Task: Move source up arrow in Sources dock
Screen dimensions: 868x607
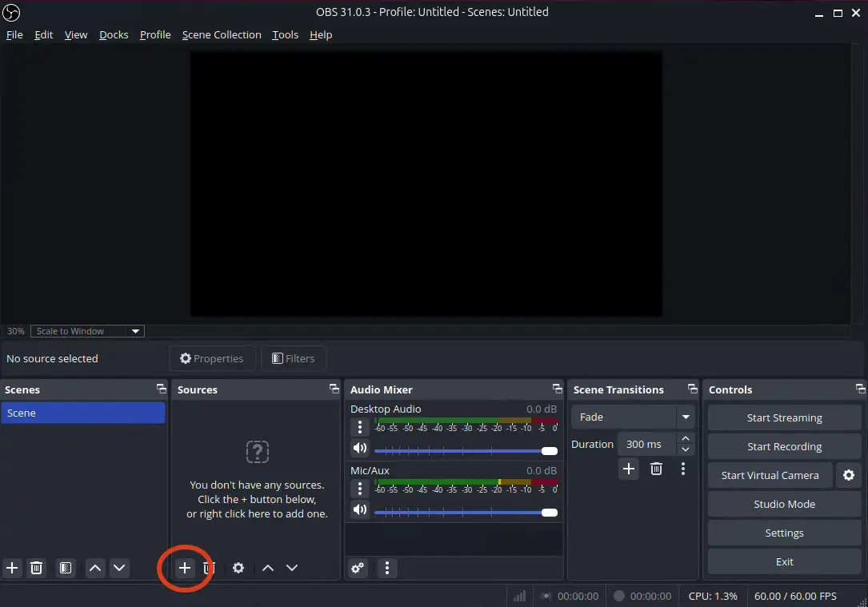Action: 268,568
